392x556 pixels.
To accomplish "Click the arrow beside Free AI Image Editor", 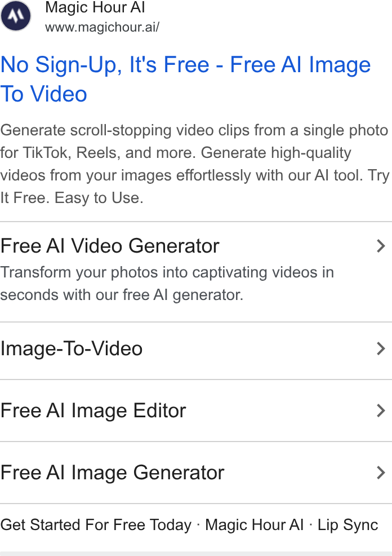I will pos(381,411).
